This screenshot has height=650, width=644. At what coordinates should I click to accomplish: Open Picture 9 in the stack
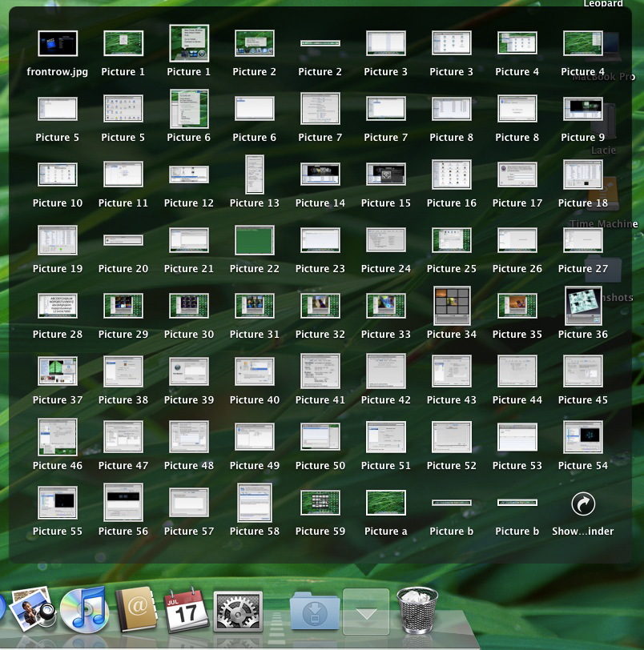(583, 109)
